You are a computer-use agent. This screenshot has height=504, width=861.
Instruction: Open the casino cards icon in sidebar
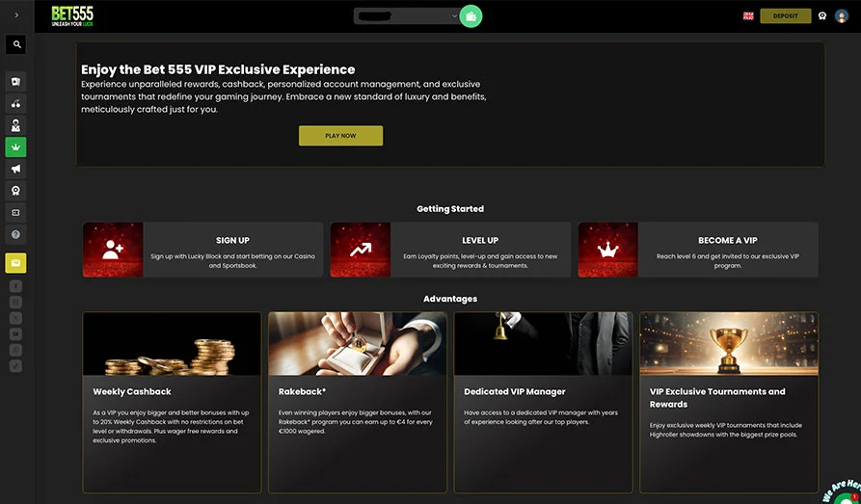(16, 82)
